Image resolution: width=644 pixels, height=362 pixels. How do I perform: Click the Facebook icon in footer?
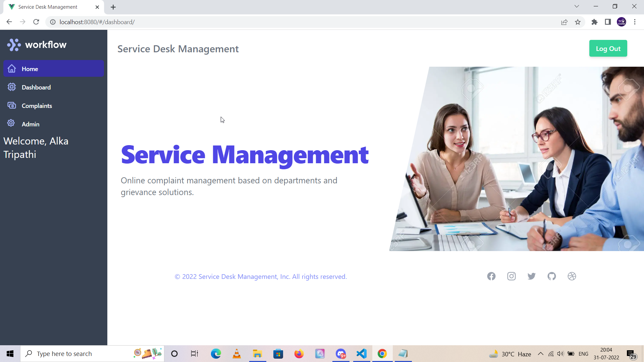coord(491,276)
